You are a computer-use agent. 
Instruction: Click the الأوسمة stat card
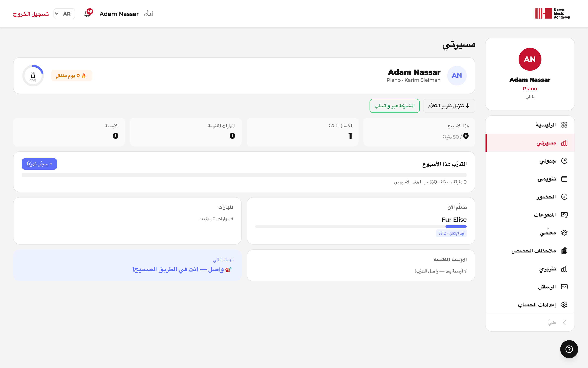click(x=69, y=132)
